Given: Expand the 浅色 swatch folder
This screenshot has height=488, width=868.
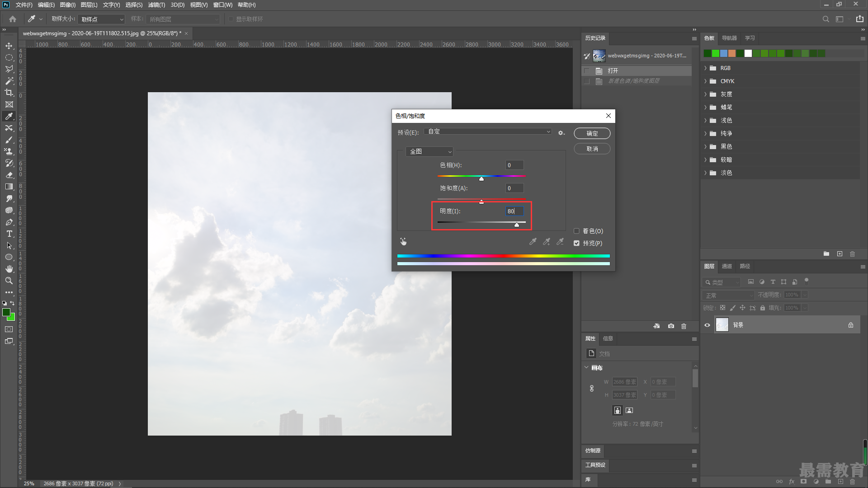Looking at the screenshot, I should click(705, 121).
